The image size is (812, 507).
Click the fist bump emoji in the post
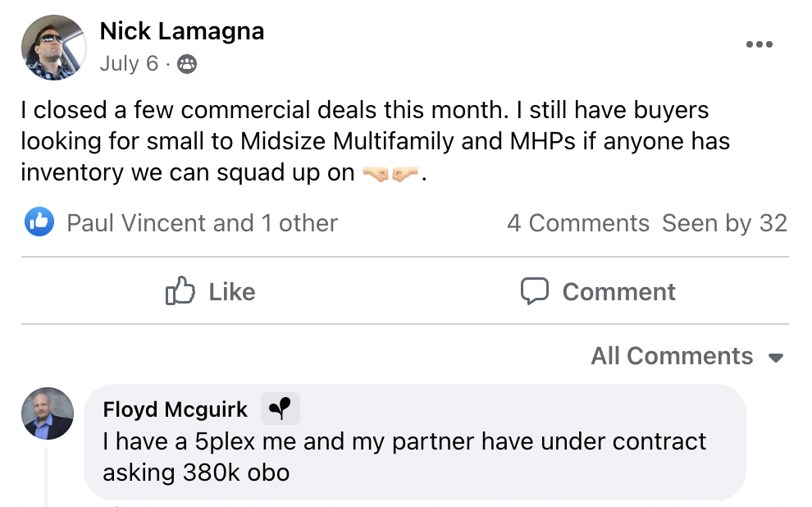(390, 174)
